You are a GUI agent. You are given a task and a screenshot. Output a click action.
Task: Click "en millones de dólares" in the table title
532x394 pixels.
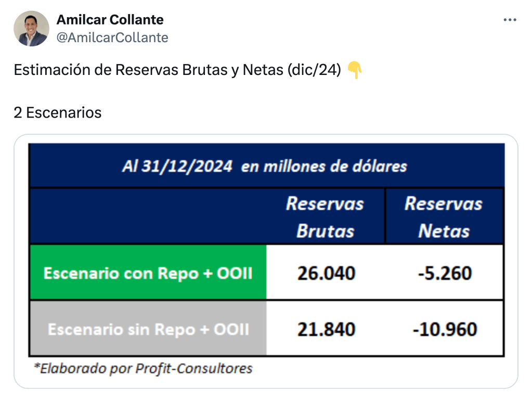324,167
